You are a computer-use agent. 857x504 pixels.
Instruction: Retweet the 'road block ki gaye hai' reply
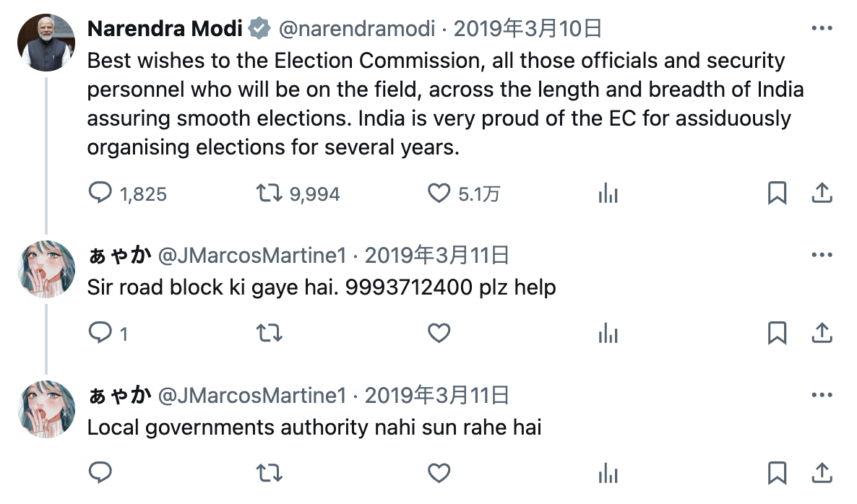270,333
